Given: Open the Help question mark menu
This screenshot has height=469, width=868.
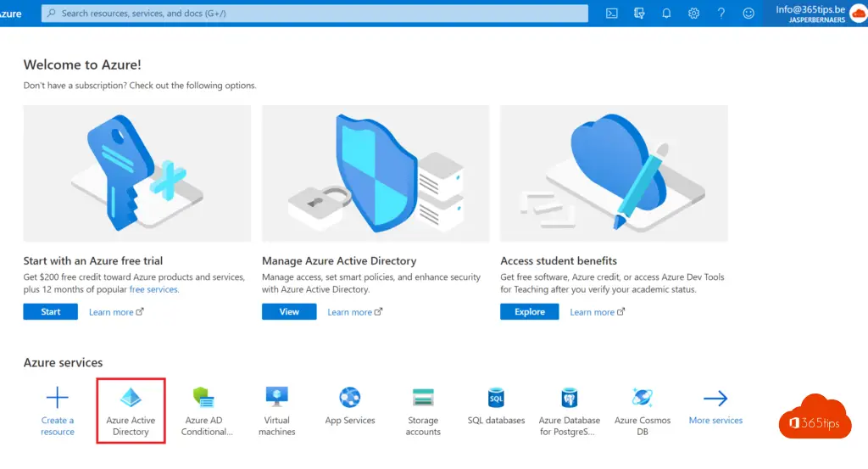Looking at the screenshot, I should coord(721,14).
